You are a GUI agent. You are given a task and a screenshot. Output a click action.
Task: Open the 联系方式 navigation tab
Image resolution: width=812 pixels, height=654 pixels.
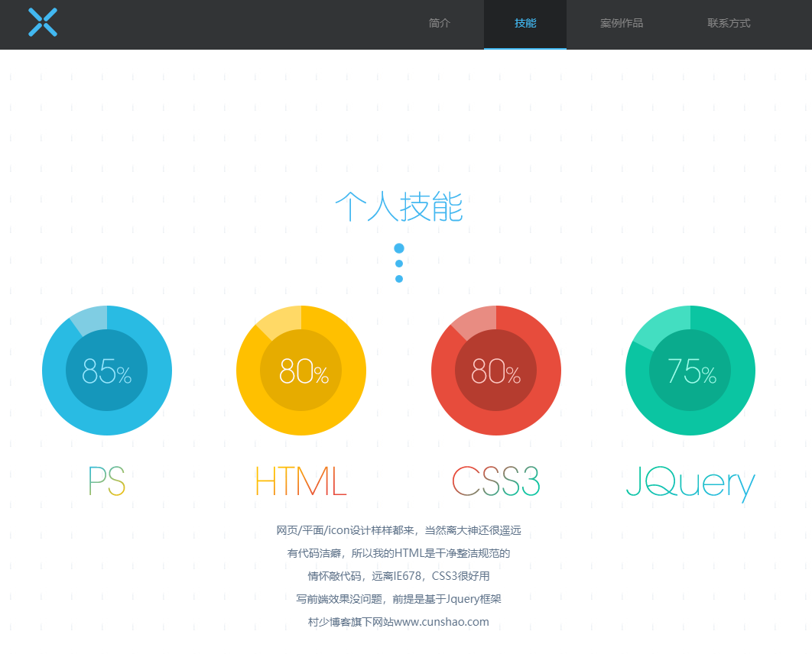(x=729, y=23)
